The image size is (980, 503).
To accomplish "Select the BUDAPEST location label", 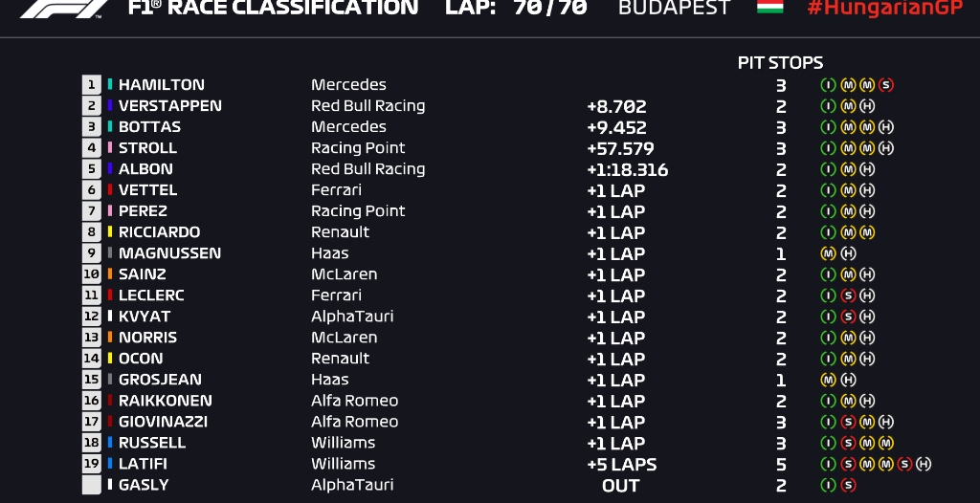I will pos(674,8).
